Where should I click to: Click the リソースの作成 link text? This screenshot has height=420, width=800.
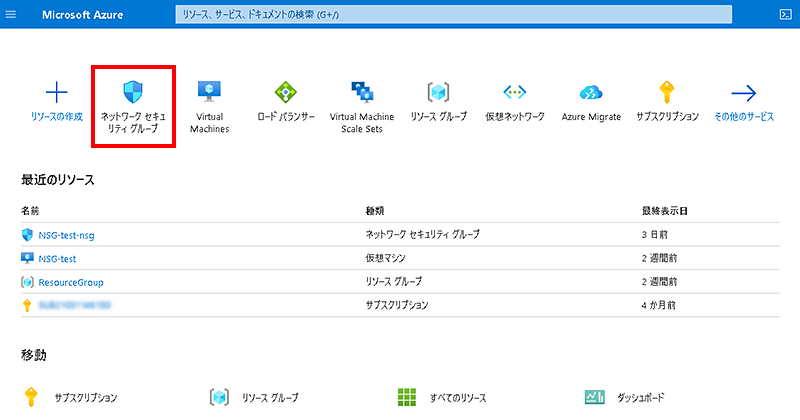(57, 117)
